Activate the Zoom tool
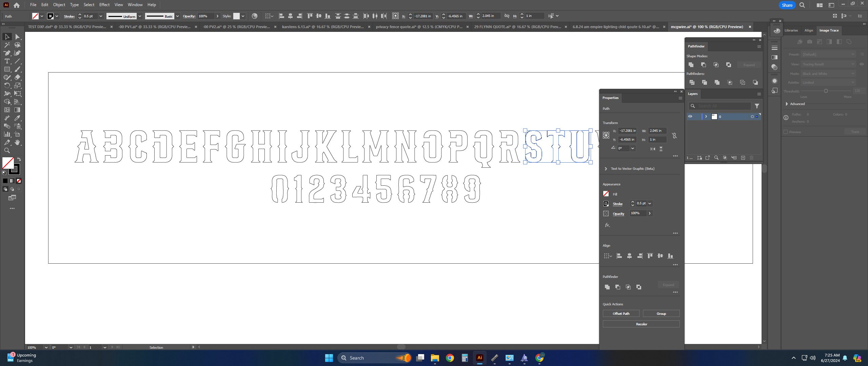Viewport: 868px width, 366px height. pos(7,150)
